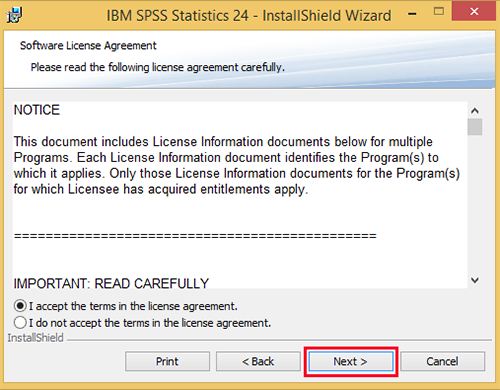Screen dimensions: 500x390
Task: Select 'I accept the terms' radio button
Action: click(20, 306)
